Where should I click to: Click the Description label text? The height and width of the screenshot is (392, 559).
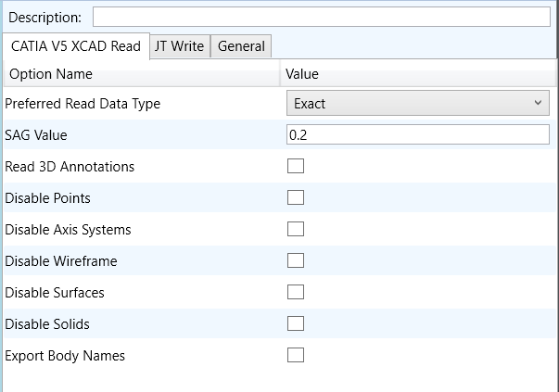pos(44,18)
